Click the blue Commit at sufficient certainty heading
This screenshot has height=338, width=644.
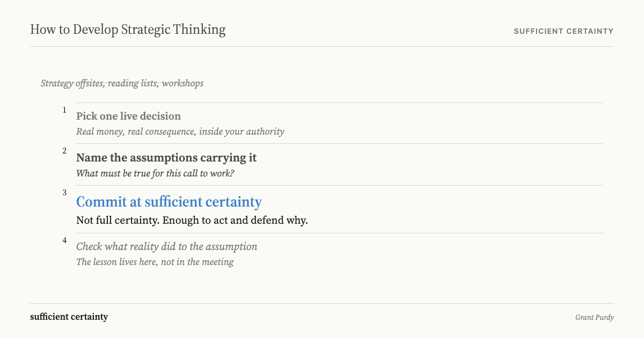coord(169,202)
